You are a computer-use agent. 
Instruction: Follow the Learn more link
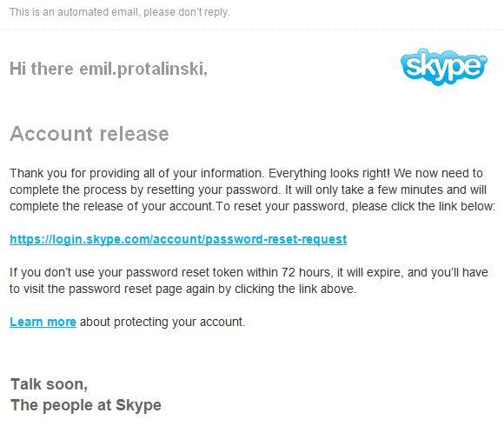pyautogui.click(x=43, y=322)
